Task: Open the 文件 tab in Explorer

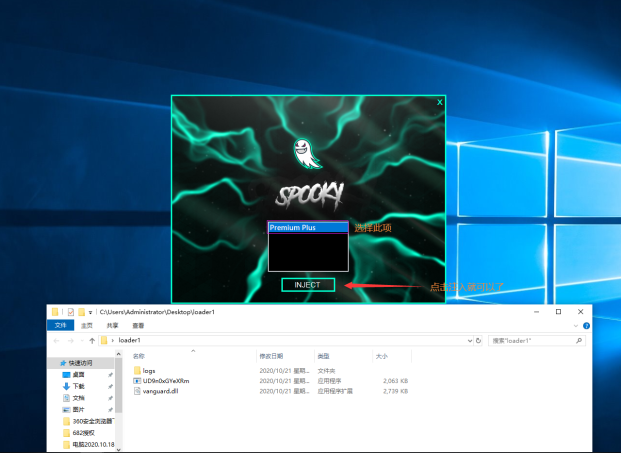Action: click(x=61, y=325)
